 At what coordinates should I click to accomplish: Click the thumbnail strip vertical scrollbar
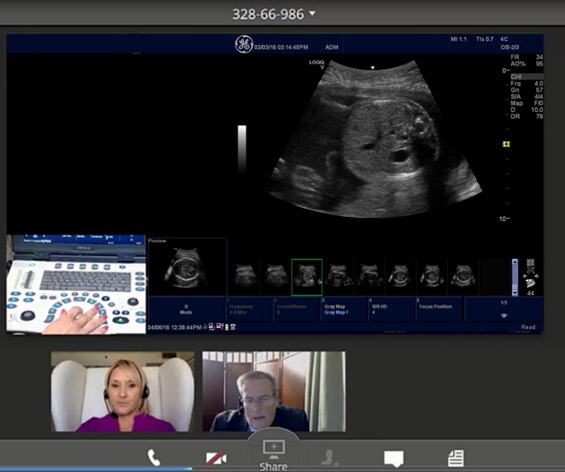point(515,277)
